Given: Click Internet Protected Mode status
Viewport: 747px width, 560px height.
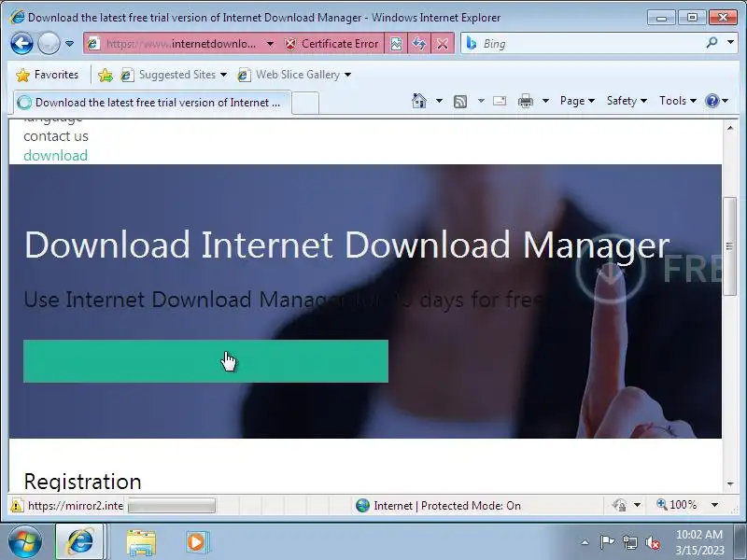Looking at the screenshot, I should point(438,505).
